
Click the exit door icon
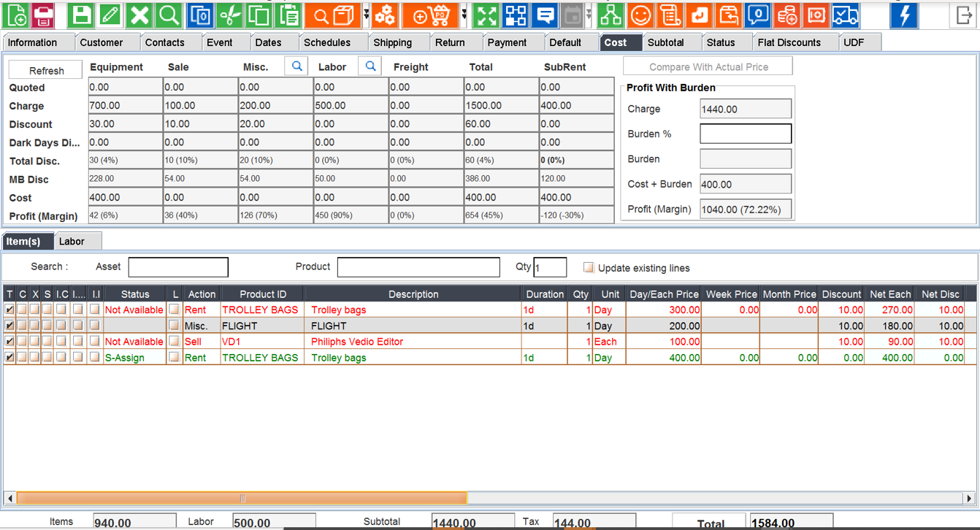pos(964,15)
